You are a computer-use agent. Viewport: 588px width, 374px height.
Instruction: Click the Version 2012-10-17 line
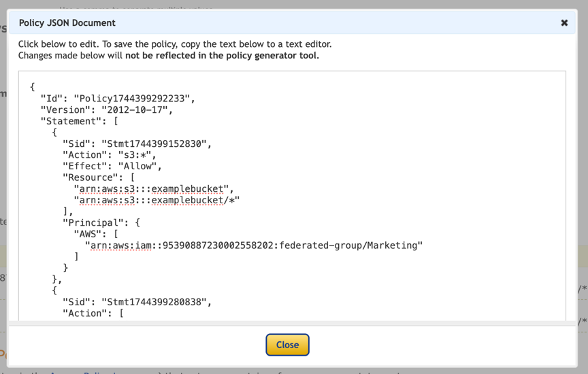pyautogui.click(x=106, y=110)
